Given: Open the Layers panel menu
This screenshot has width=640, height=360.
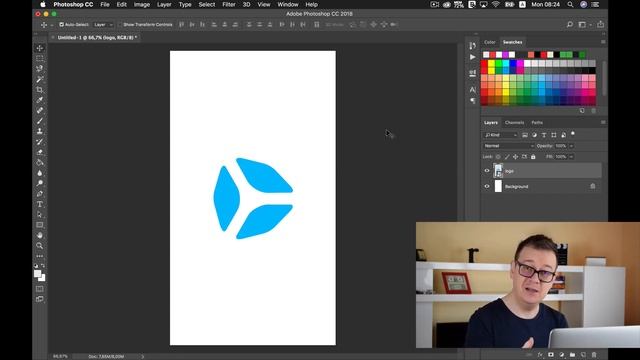Looking at the screenshot, I should click(x=603, y=122).
